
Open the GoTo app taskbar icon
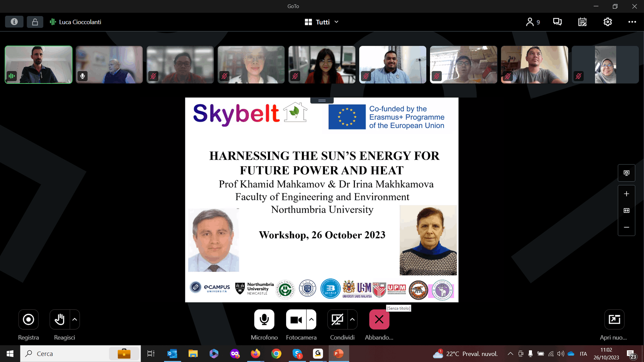(318, 354)
